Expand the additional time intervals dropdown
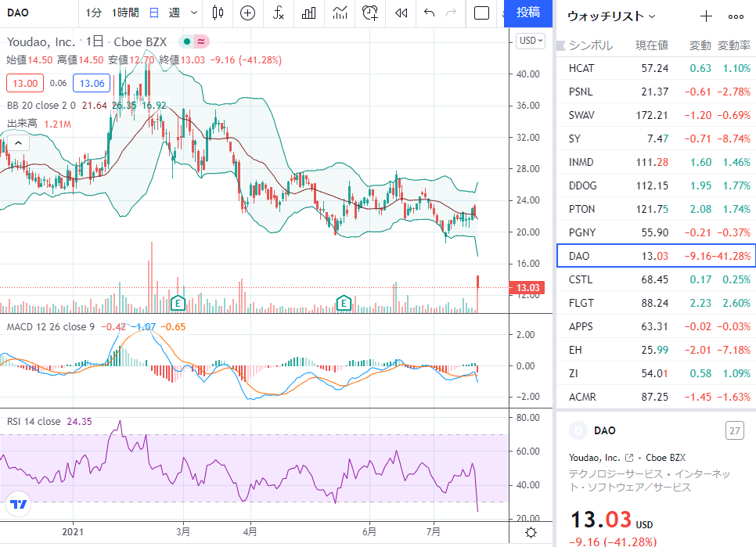756x547 pixels. 194,13
